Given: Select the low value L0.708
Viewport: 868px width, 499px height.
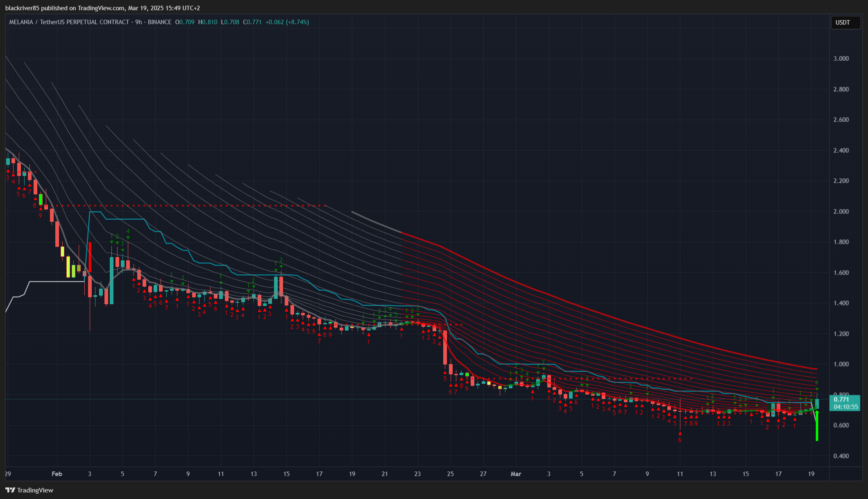Looking at the screenshot, I should [230, 22].
